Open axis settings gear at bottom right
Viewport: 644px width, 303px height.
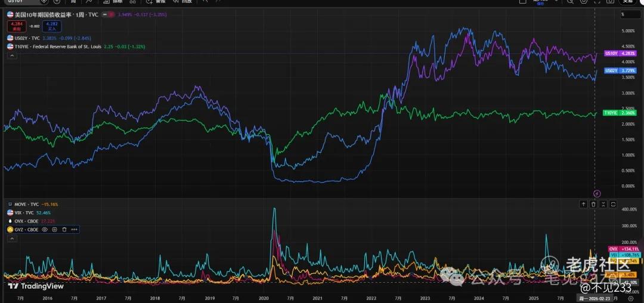631,298
